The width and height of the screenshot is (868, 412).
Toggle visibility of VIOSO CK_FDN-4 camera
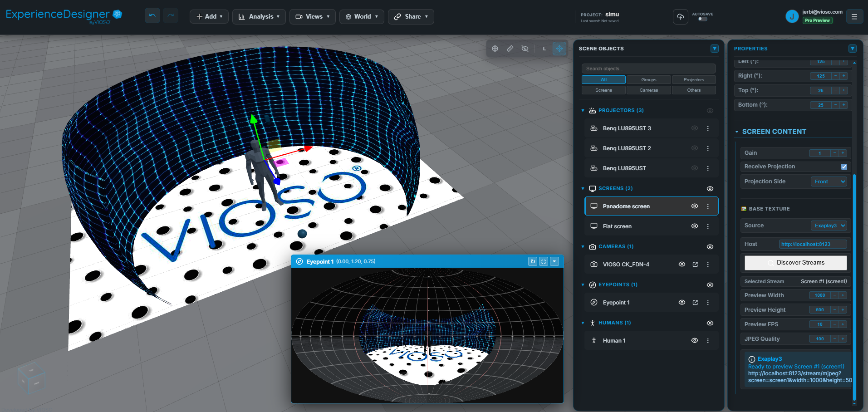[682, 265]
